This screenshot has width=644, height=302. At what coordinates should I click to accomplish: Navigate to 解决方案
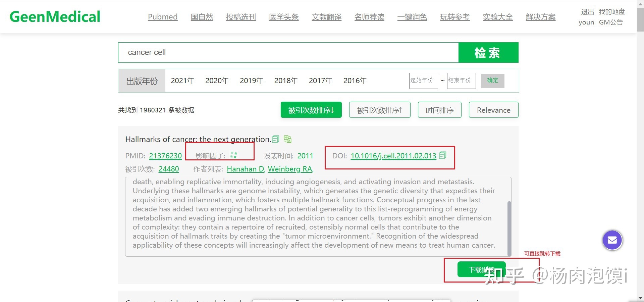tap(541, 17)
